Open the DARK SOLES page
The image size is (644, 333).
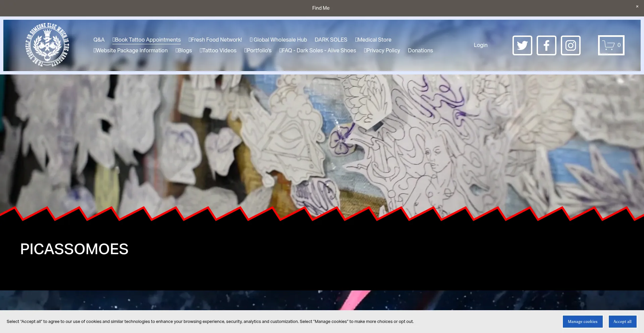click(x=331, y=40)
